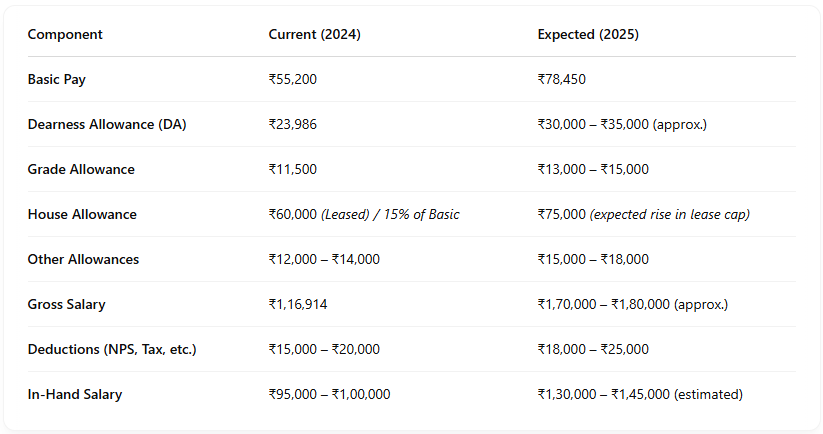The width and height of the screenshot is (823, 434).
Task: Select the Grade Allowance row label
Action: 81,170
